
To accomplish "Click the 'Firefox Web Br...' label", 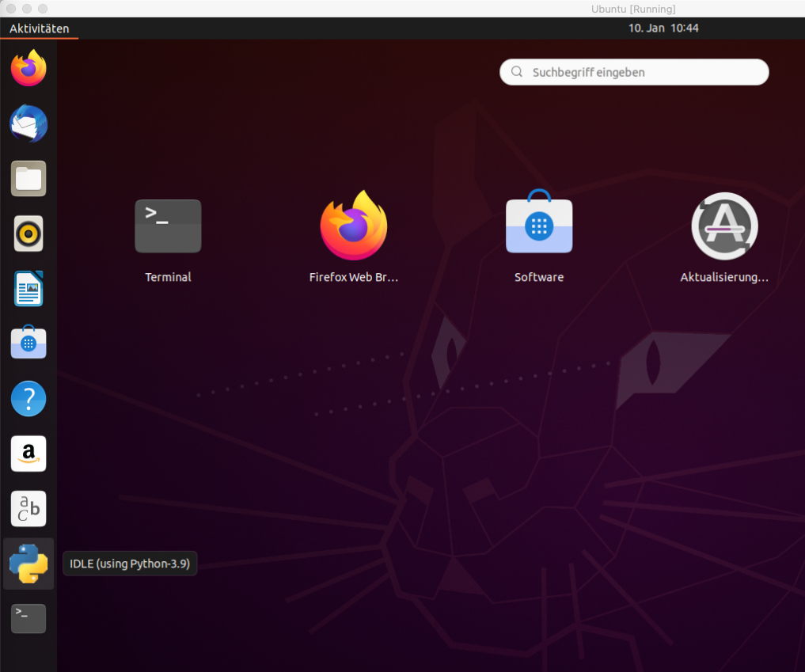I will [x=354, y=277].
